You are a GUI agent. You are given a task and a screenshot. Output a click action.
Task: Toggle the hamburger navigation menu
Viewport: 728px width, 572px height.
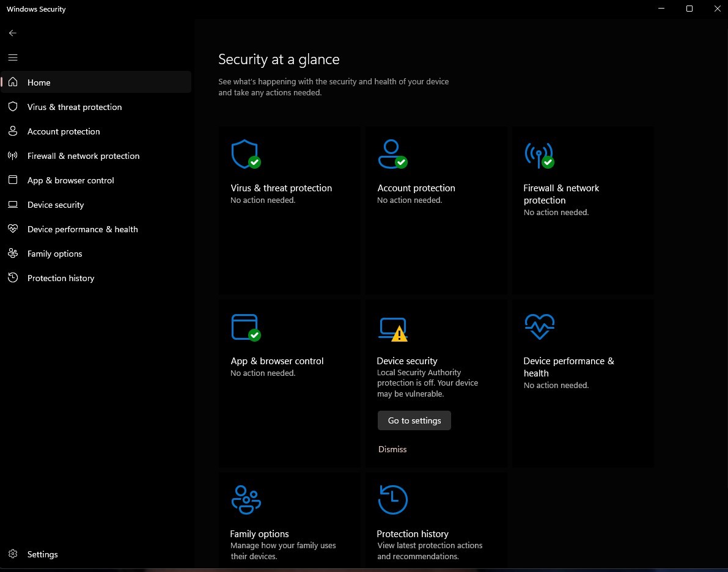[x=13, y=57]
